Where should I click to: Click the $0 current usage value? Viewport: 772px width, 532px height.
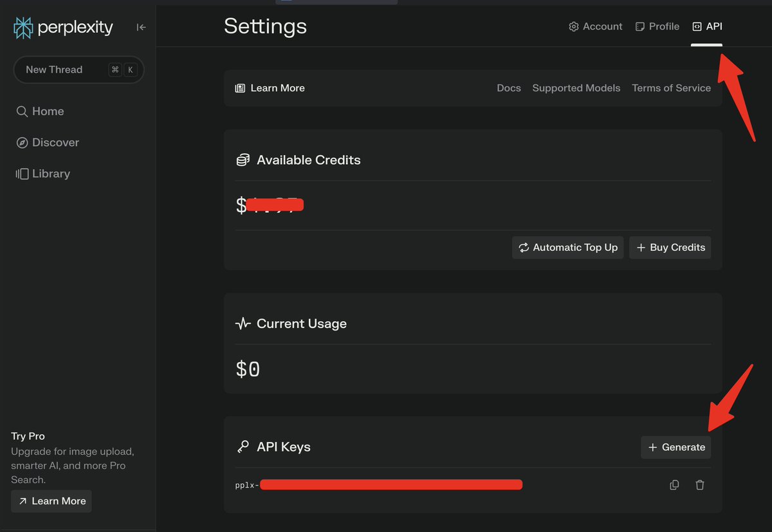pyautogui.click(x=248, y=369)
